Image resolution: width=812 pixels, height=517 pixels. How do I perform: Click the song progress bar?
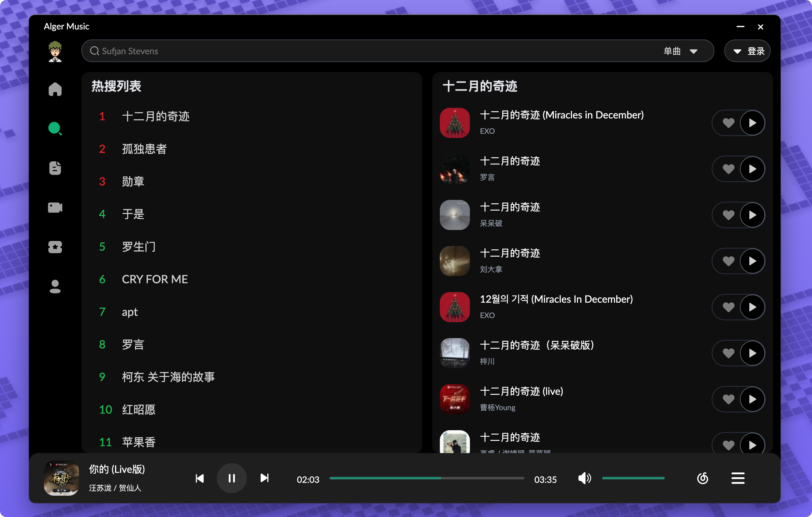point(427,478)
